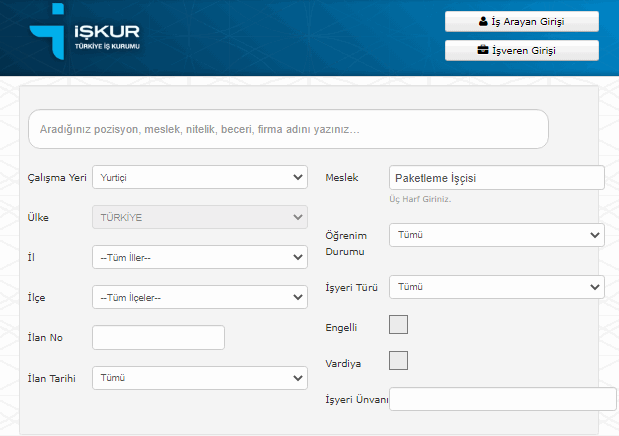Screen dimensions: 619x436
Task: Open the İl province dropdown
Action: click(199, 257)
